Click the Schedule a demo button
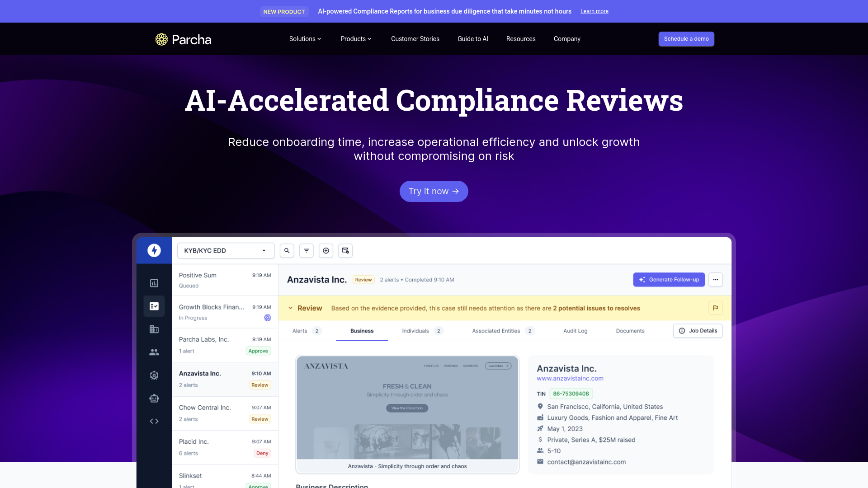868x488 pixels. [x=686, y=39]
